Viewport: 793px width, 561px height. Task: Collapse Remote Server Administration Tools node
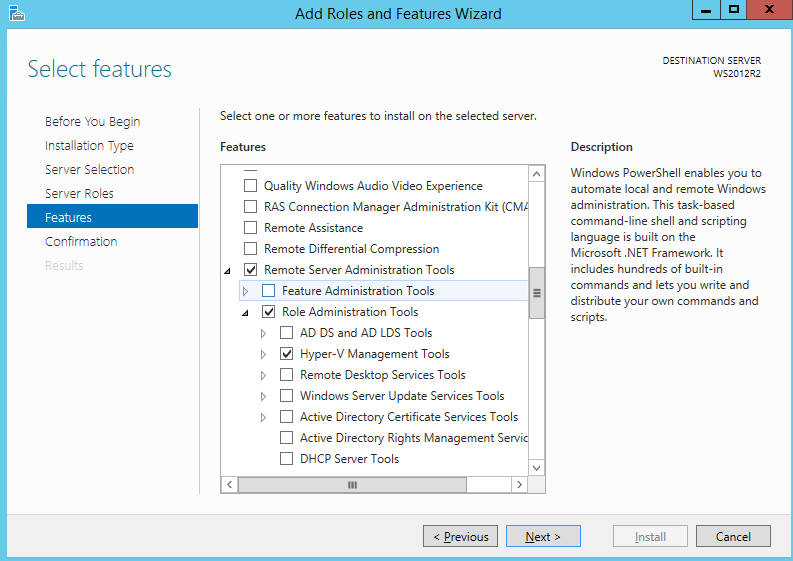(x=228, y=271)
